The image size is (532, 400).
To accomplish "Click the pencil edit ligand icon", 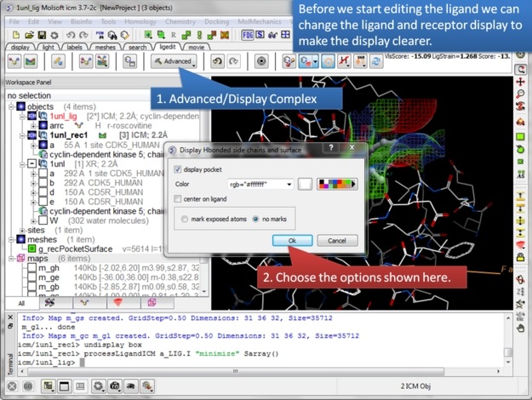I will [58, 61].
